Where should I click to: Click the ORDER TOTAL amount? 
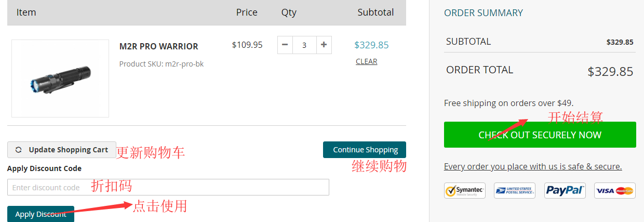610,72
